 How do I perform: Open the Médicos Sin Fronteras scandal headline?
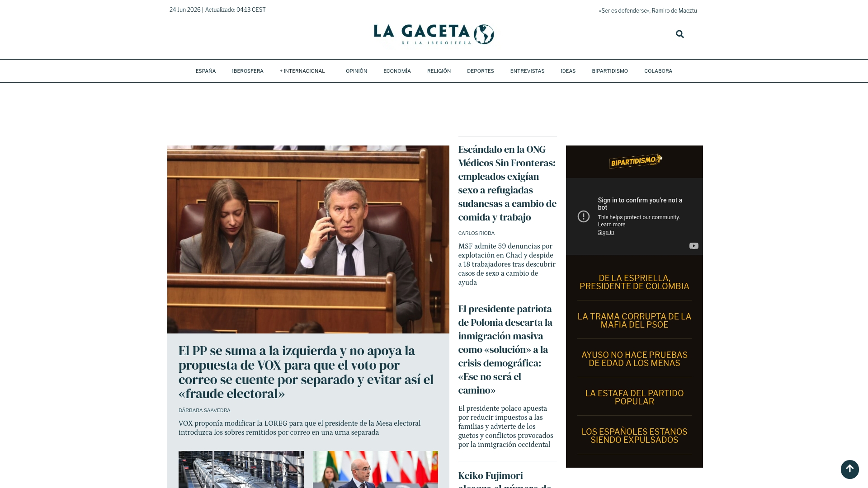507,183
